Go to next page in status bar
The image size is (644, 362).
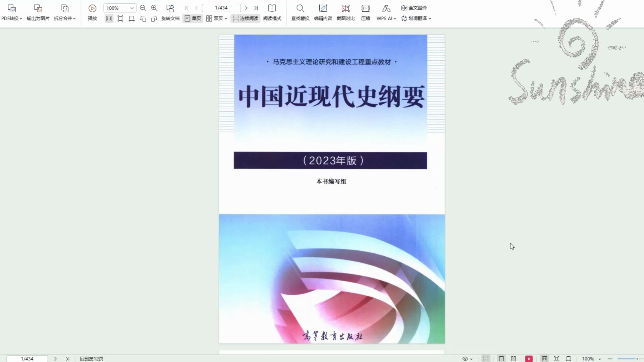56,359
